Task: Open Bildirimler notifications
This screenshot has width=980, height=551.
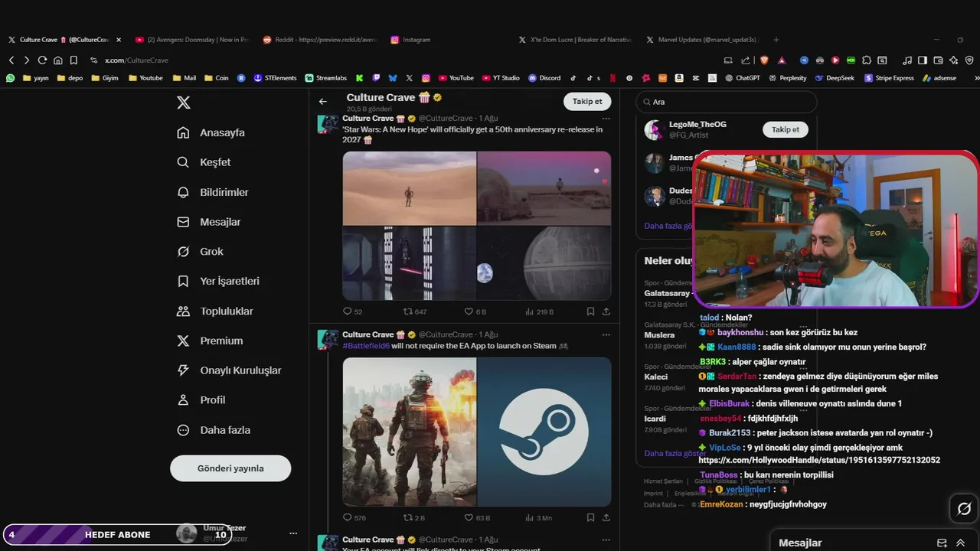Action: (x=213, y=192)
